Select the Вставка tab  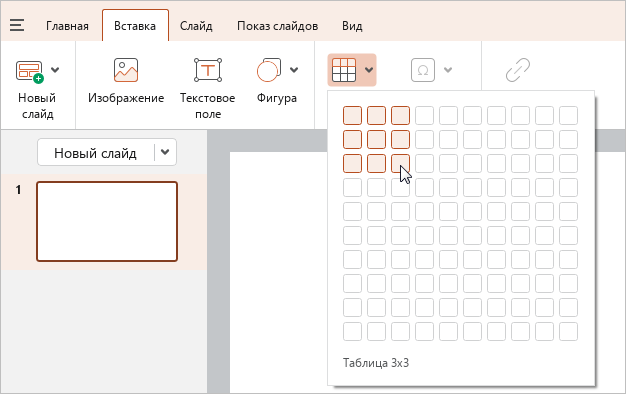click(x=135, y=26)
